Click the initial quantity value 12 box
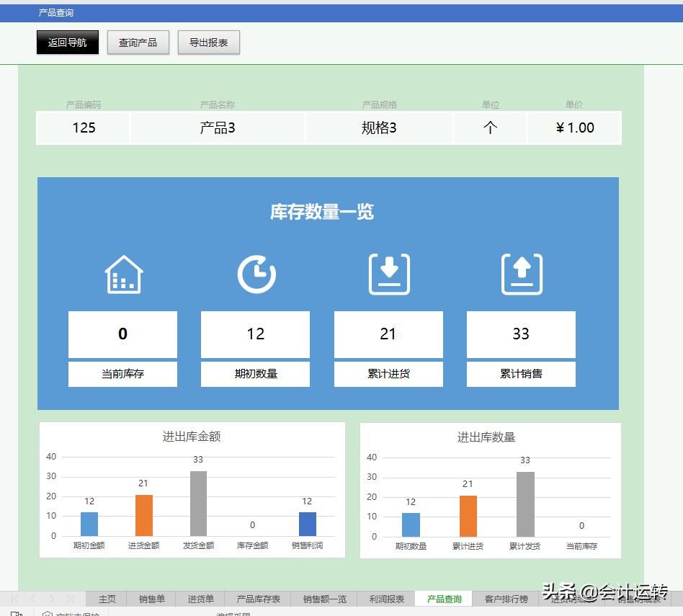 pos(255,334)
